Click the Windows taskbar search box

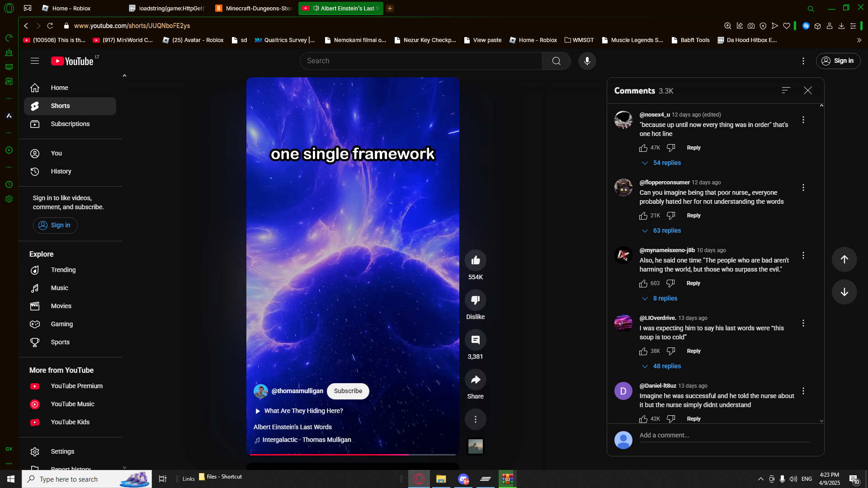[87, 479]
